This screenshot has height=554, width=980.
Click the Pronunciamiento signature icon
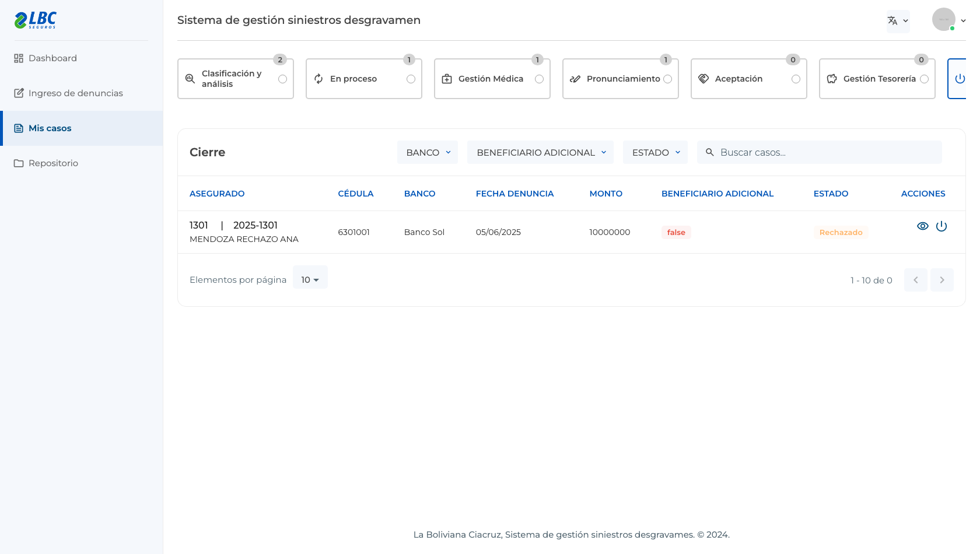click(575, 79)
